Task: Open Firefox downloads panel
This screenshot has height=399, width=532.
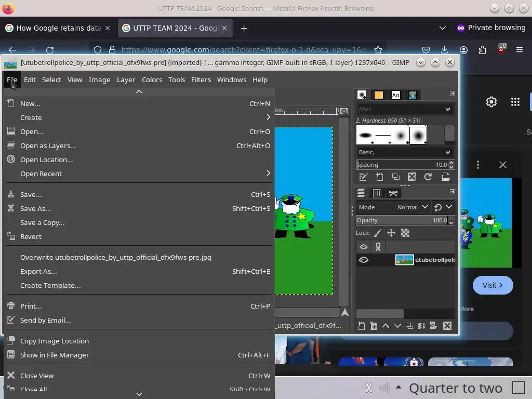Action: 445,50
